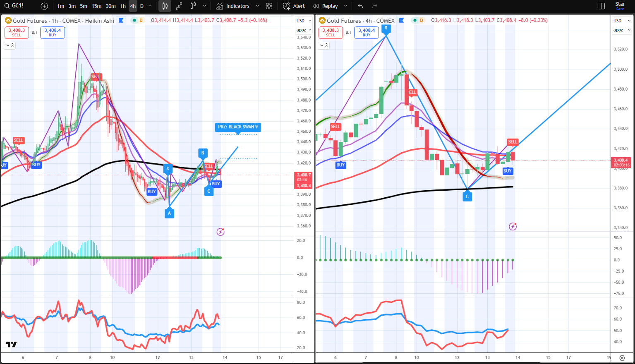The height and width of the screenshot is (364, 635).
Task: Switch to the 15m timeframe
Action: pyautogui.click(x=96, y=6)
